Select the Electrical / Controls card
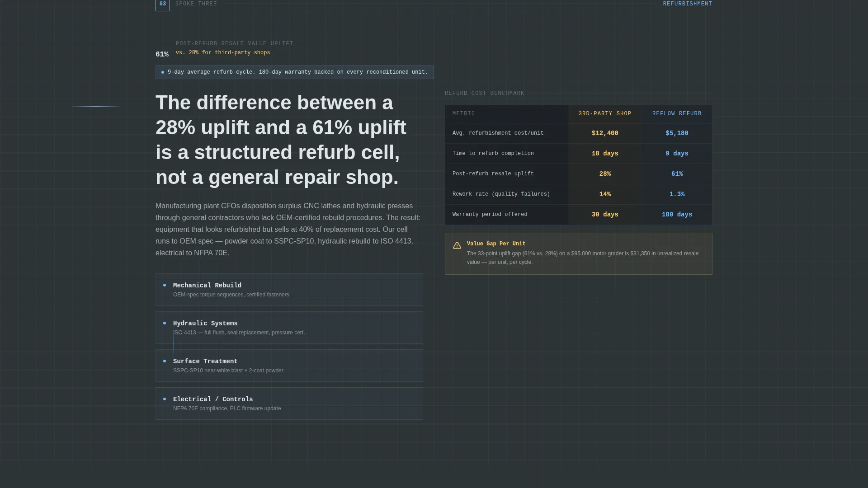Screen dimensions: 868x488 pyautogui.click(x=289, y=404)
